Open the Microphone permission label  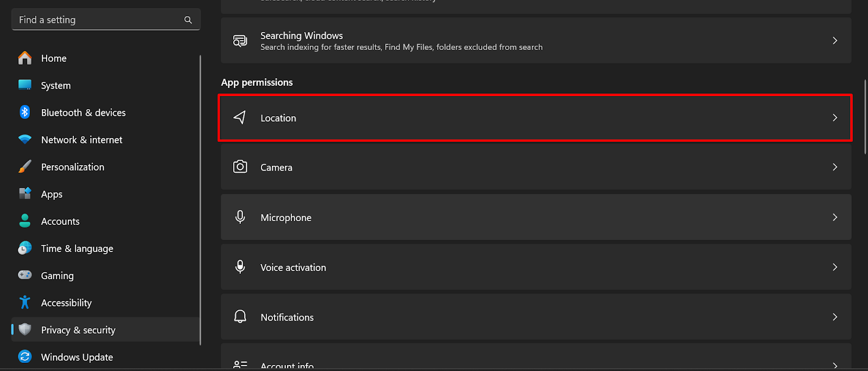286,217
